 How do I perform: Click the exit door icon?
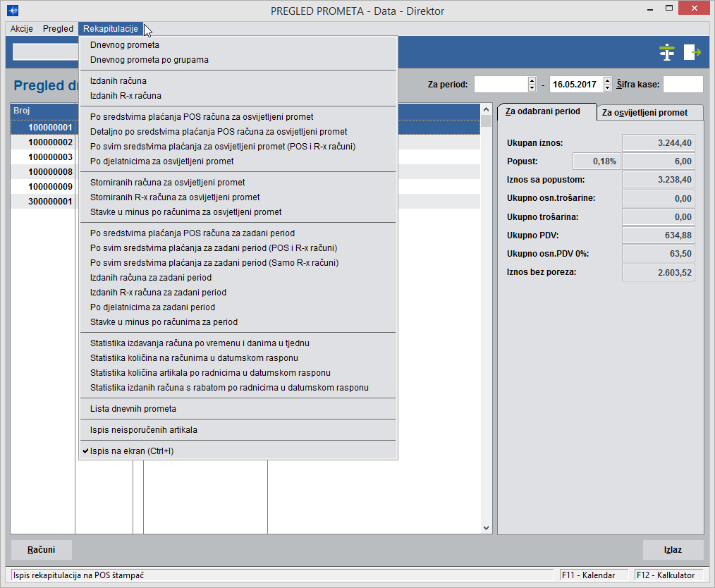692,52
